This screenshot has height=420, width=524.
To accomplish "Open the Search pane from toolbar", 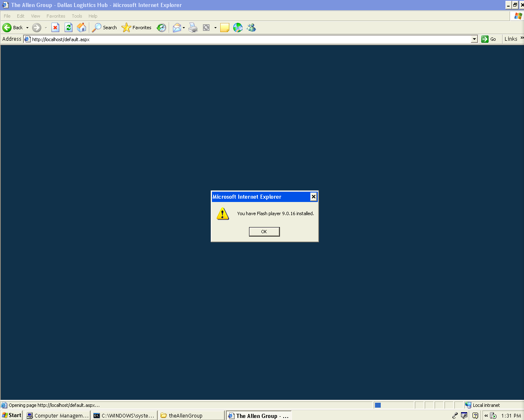I will coord(105,28).
